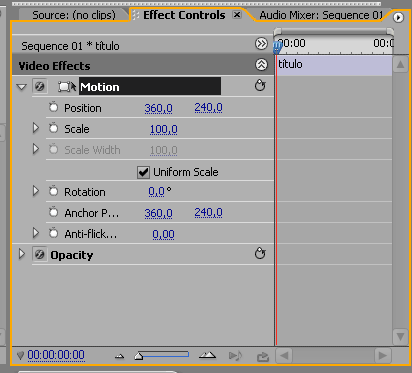The width and height of the screenshot is (412, 373).
Task: Click the horizontal scroll left arrow
Action: (x=284, y=355)
